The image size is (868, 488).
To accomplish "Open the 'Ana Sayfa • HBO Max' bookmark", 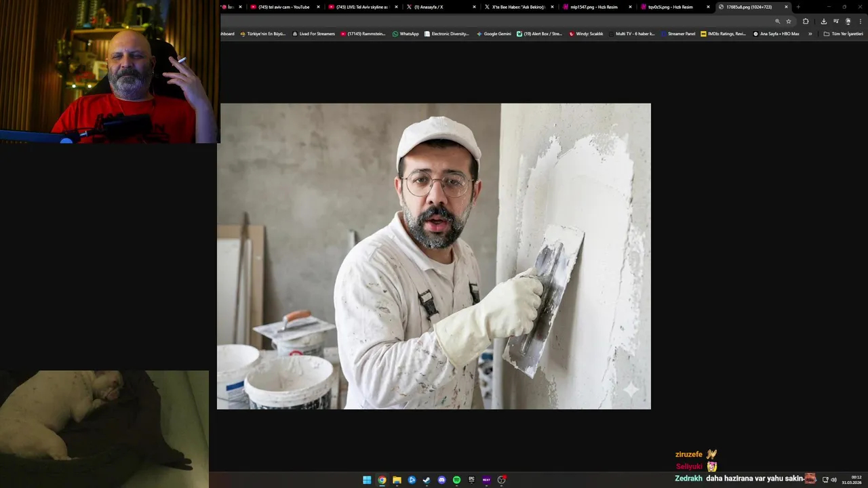I will coord(776,33).
